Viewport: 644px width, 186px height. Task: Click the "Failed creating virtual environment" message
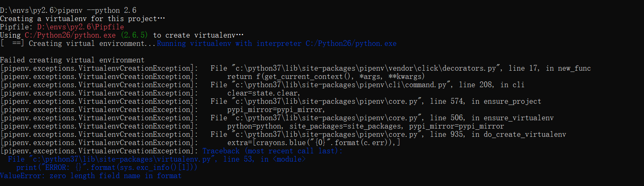click(x=72, y=60)
